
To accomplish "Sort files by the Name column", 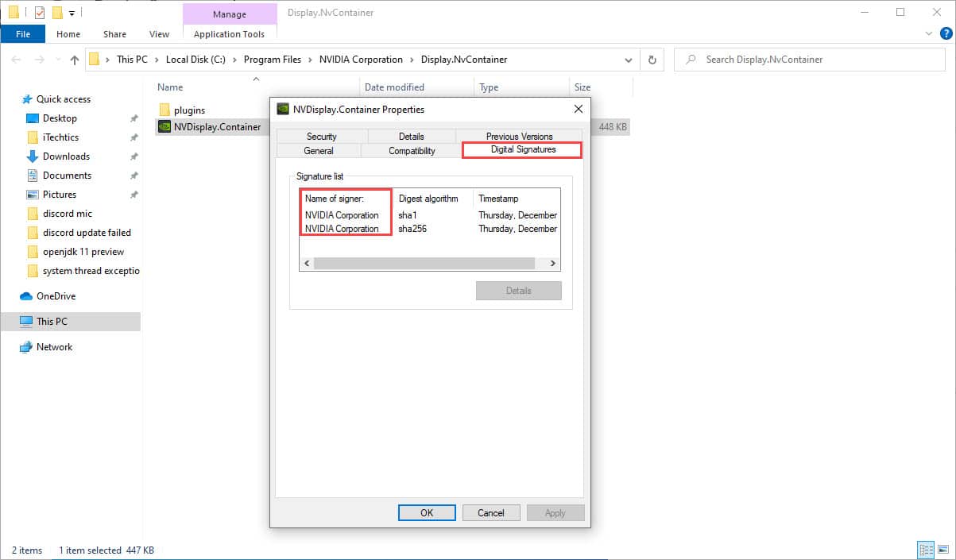I will [x=170, y=87].
